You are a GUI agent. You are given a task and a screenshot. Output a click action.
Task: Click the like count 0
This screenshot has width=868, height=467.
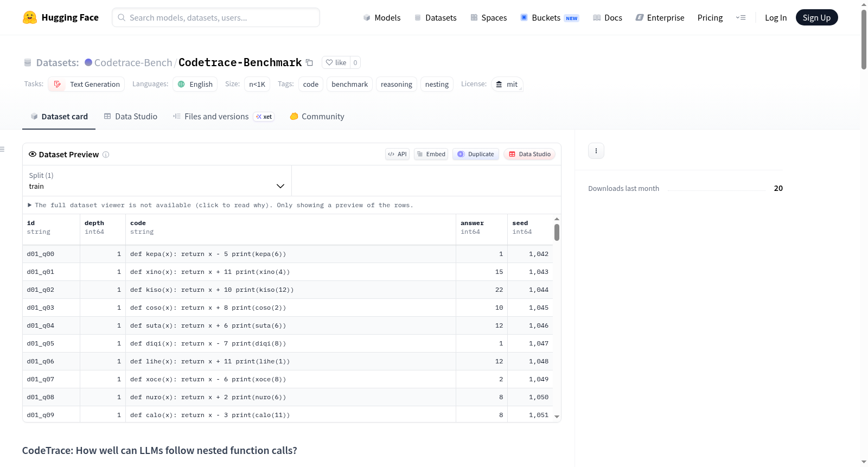point(355,62)
